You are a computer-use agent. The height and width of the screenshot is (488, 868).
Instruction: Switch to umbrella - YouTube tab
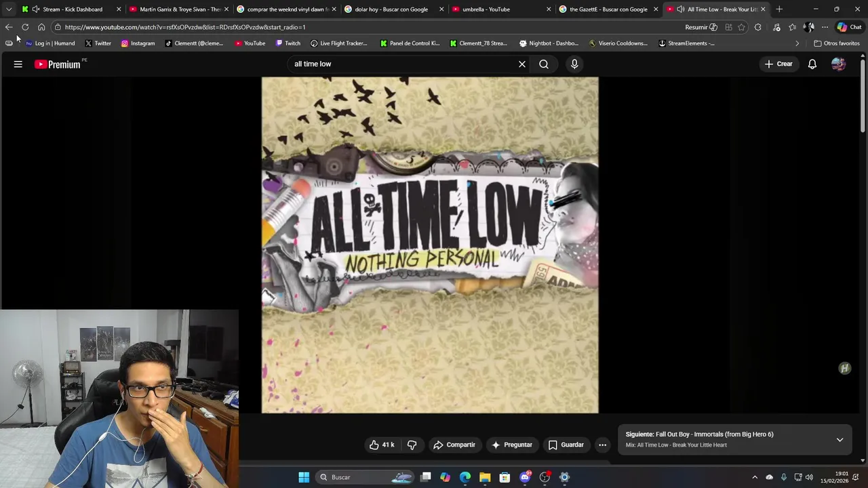tap(502, 9)
